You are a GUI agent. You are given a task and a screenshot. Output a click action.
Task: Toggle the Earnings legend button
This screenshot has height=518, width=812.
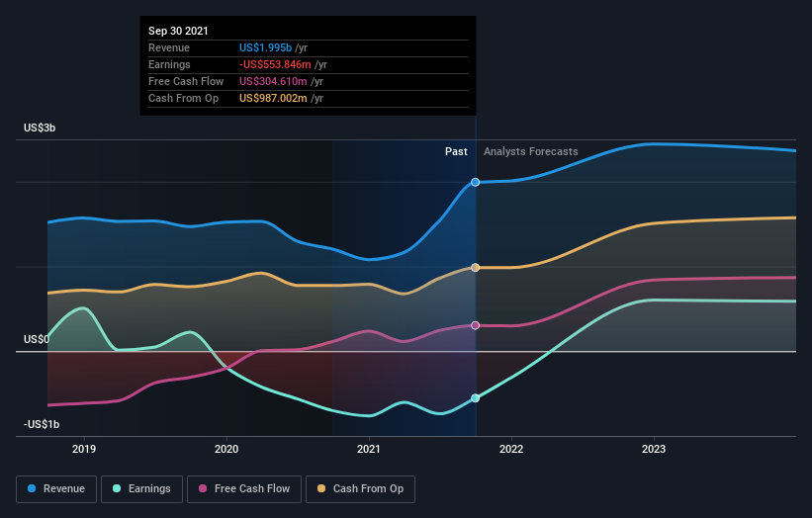[141, 489]
